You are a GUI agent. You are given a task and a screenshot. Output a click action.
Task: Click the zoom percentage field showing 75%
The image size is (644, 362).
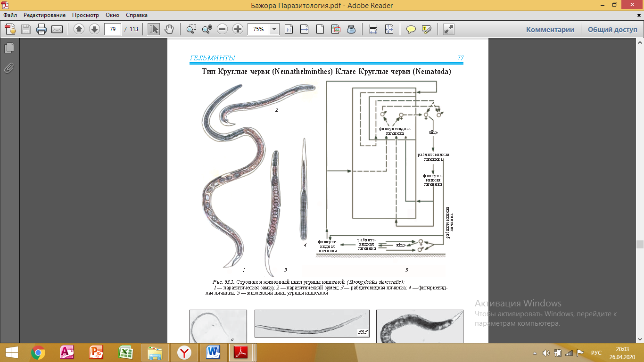pyautogui.click(x=258, y=29)
